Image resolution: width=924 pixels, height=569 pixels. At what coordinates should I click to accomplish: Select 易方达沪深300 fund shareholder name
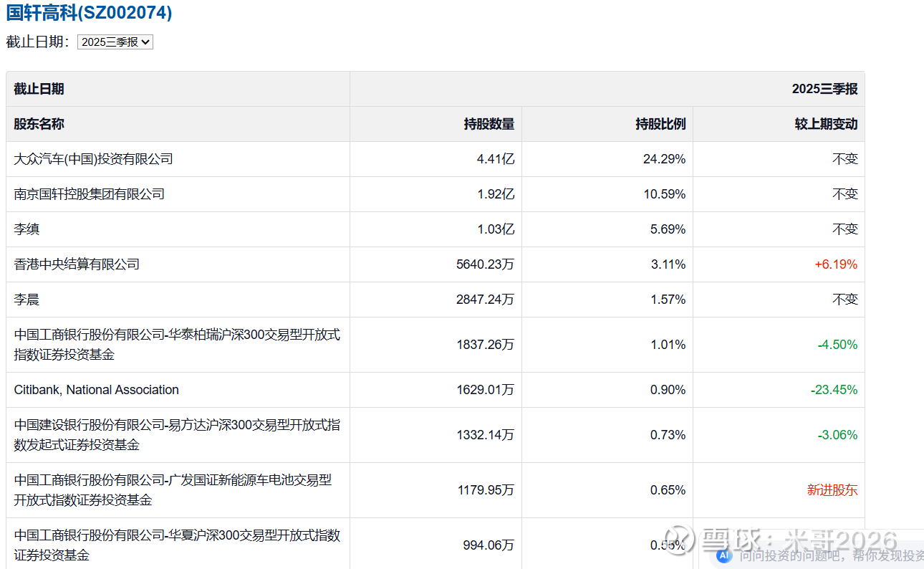pyautogui.click(x=177, y=435)
